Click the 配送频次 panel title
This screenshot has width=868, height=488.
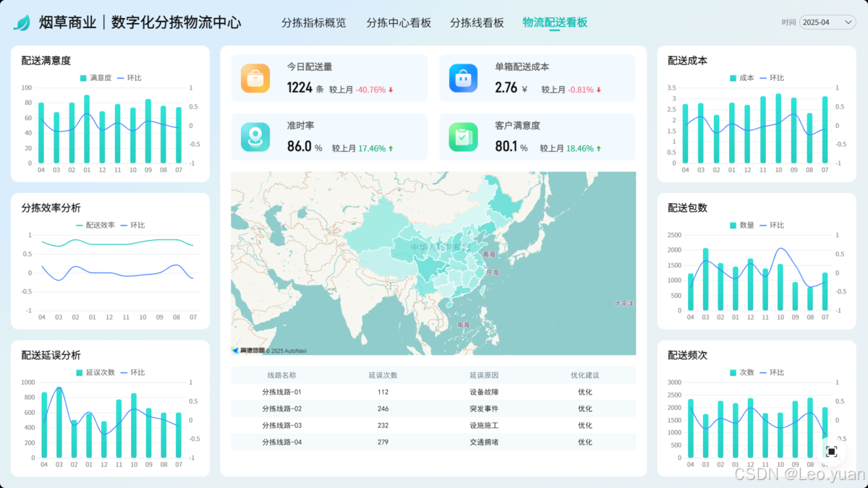[687, 355]
